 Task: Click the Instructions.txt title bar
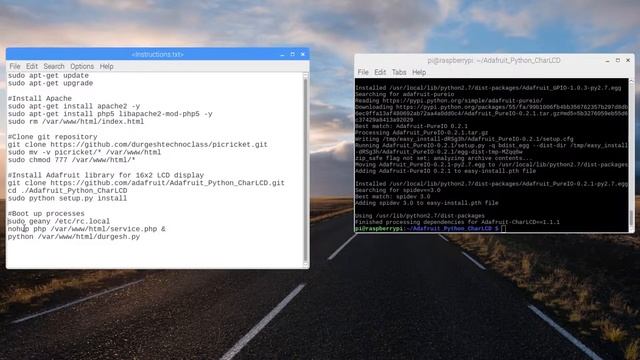click(x=157, y=54)
